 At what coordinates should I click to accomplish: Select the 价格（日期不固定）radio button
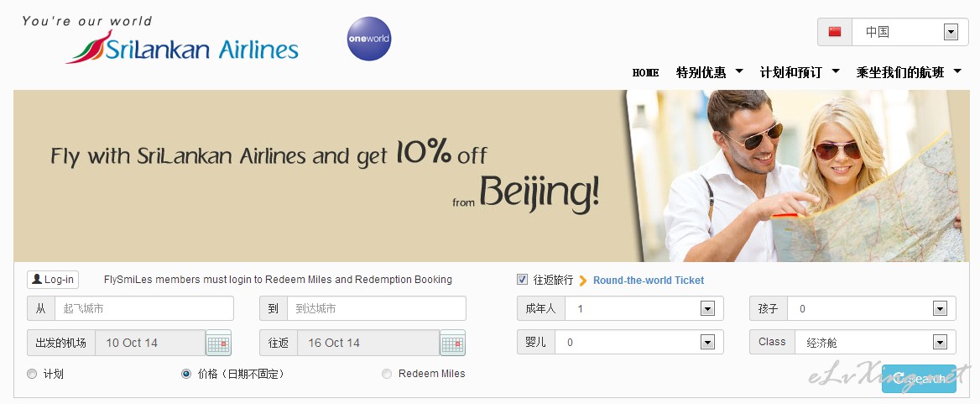pos(186,374)
